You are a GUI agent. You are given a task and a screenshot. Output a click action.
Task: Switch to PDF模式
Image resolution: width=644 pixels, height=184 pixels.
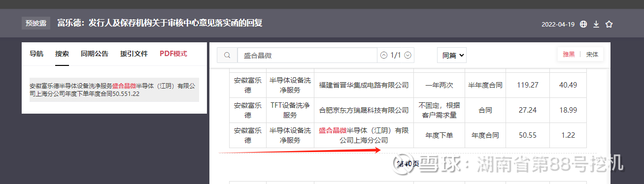coord(173,54)
